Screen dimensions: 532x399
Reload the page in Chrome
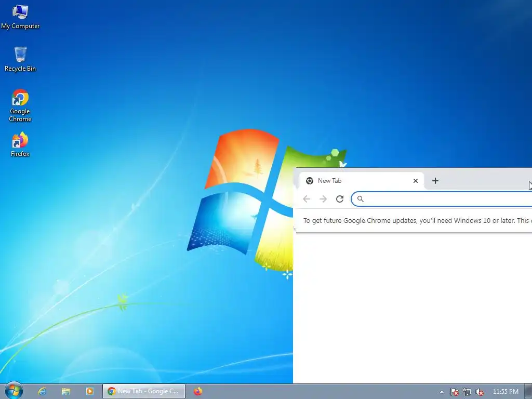340,199
